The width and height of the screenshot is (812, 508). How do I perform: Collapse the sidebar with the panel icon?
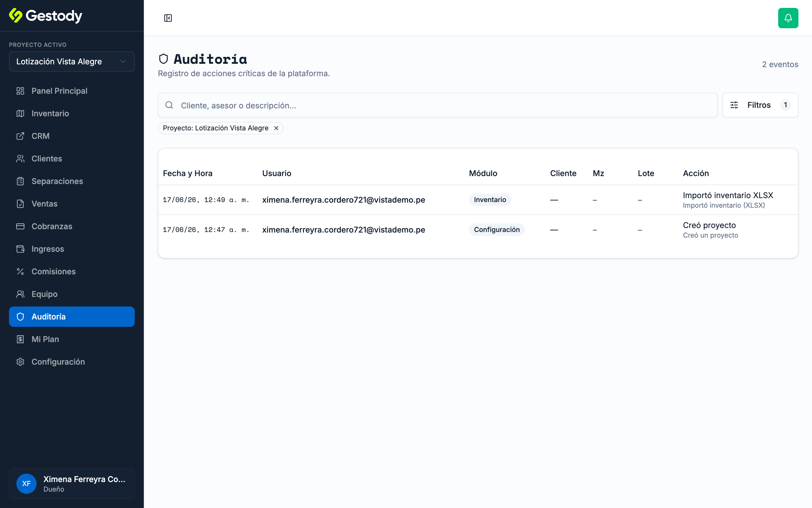[x=168, y=18]
